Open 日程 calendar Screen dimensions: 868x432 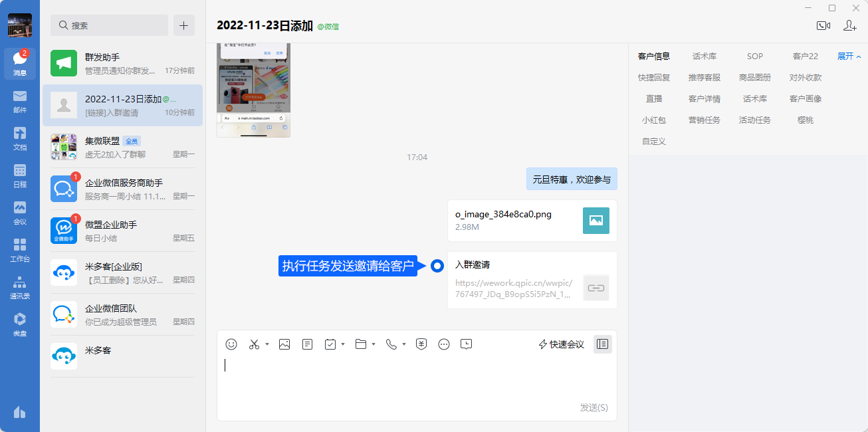[x=20, y=175]
